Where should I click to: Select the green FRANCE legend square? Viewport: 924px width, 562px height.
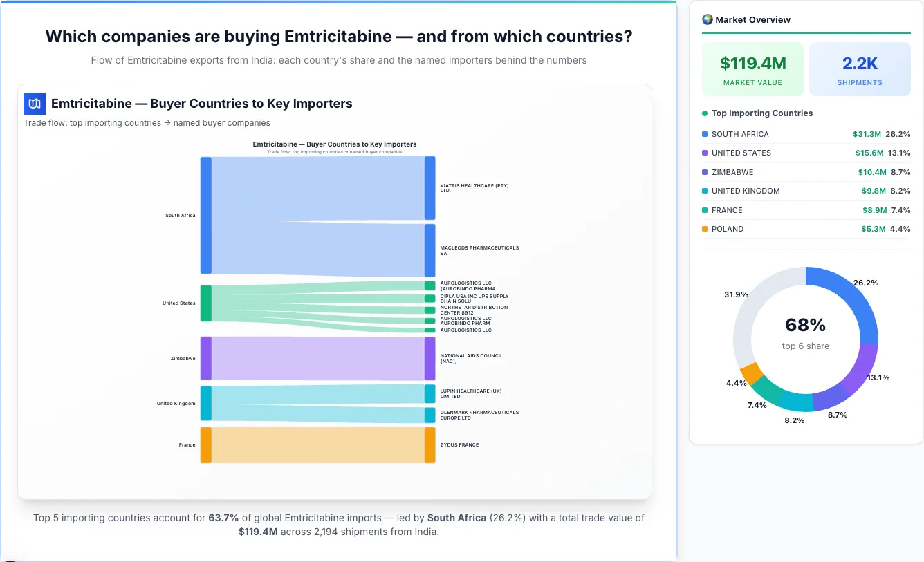tap(704, 210)
